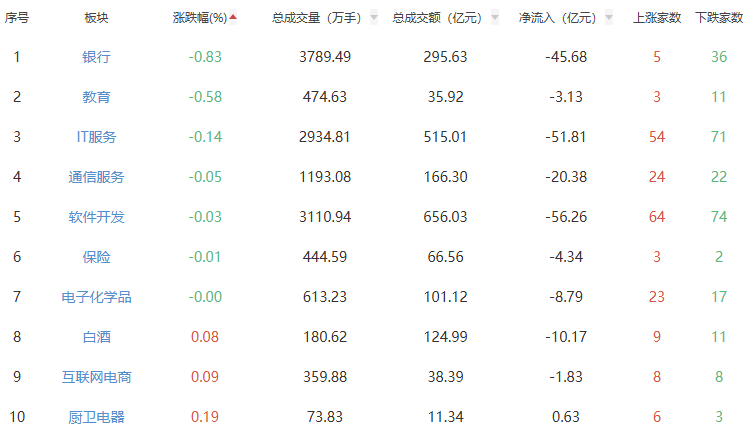Image resolution: width=753 pixels, height=435 pixels.
Task: Click the 涨跌幅(%) column header text
Action: coord(200,17)
